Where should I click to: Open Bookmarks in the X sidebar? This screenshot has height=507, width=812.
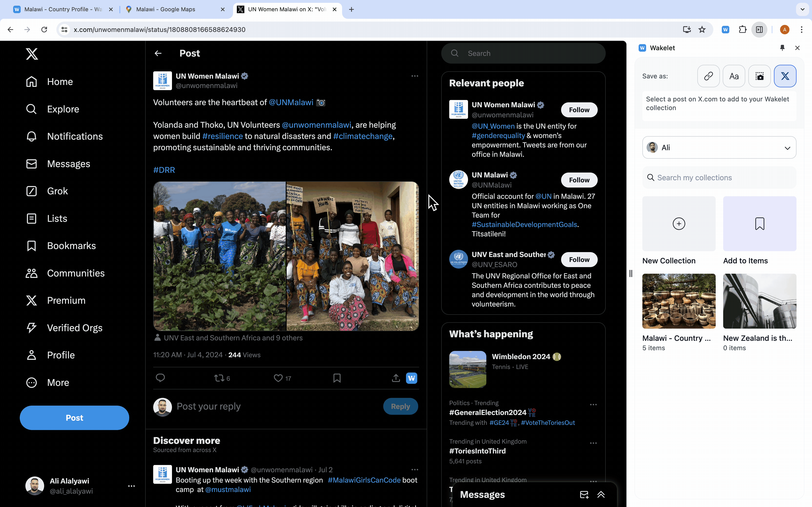tap(71, 246)
